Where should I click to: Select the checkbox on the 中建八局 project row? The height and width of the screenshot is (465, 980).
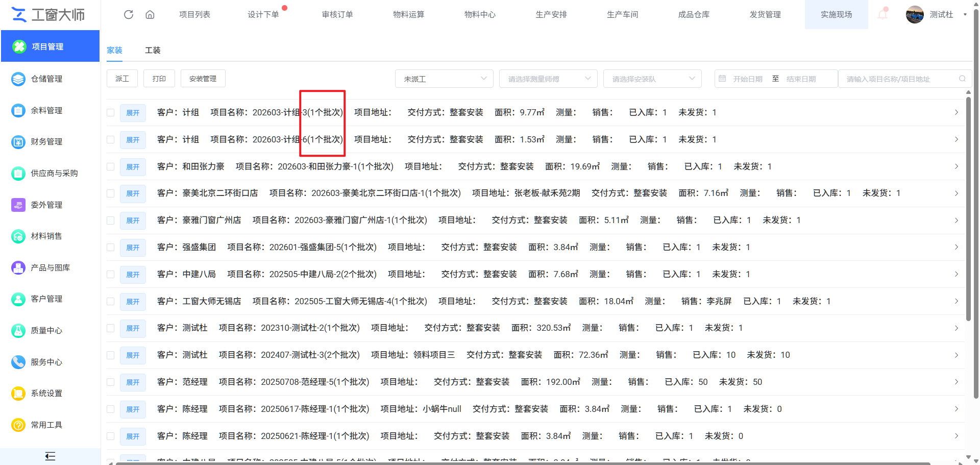(110, 274)
